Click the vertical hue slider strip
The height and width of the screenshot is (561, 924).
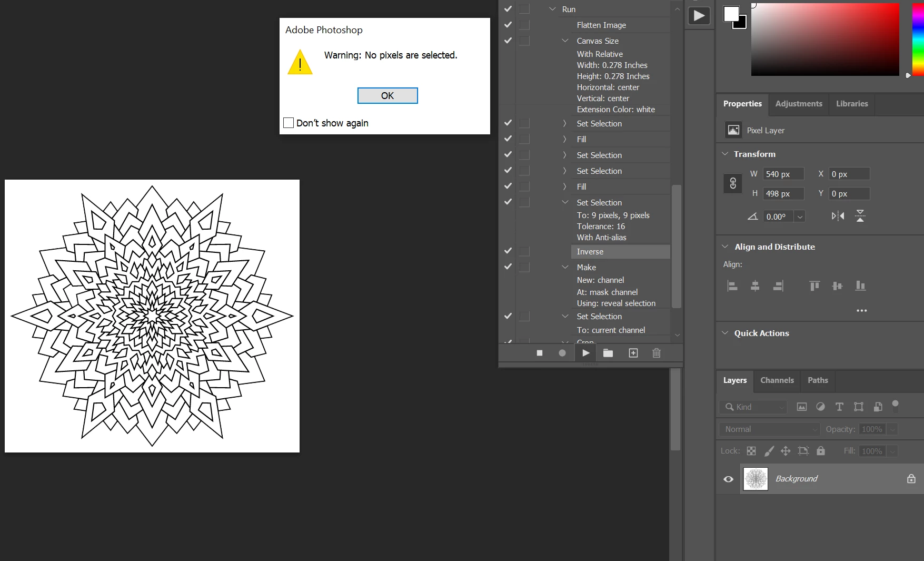(918, 40)
